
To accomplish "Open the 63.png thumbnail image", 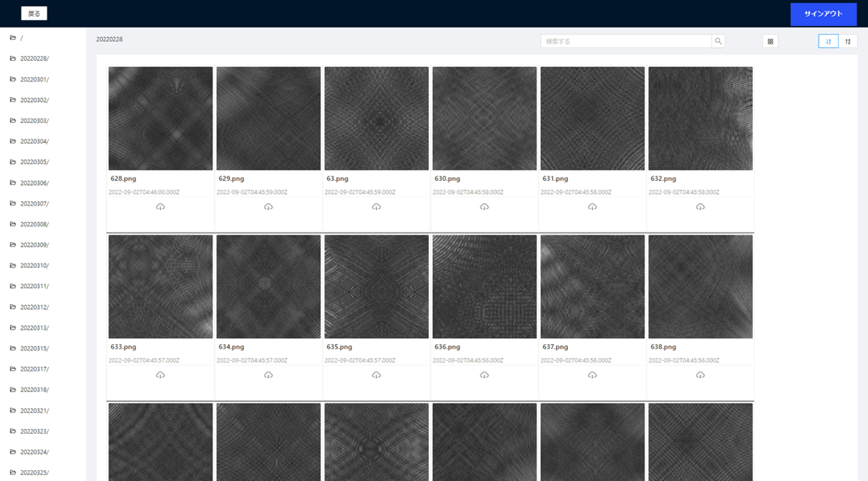I will (x=376, y=118).
